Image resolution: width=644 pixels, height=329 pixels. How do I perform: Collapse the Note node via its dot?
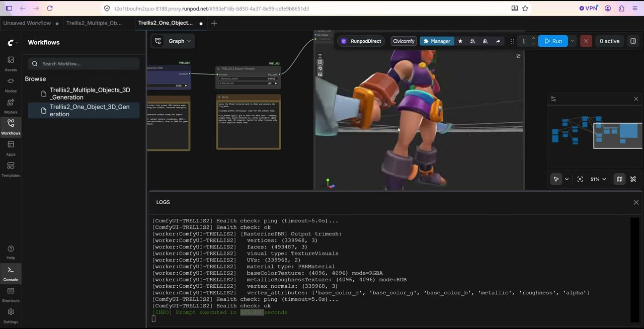point(219,97)
